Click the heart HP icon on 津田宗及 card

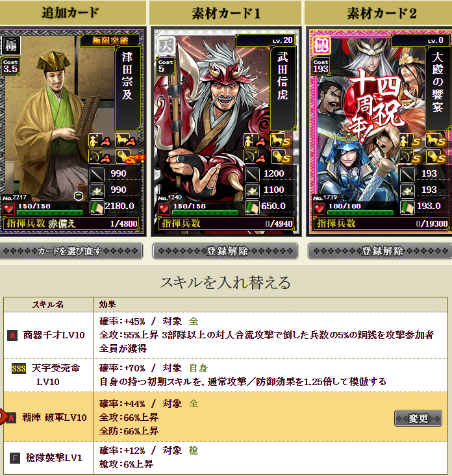(x=9, y=208)
